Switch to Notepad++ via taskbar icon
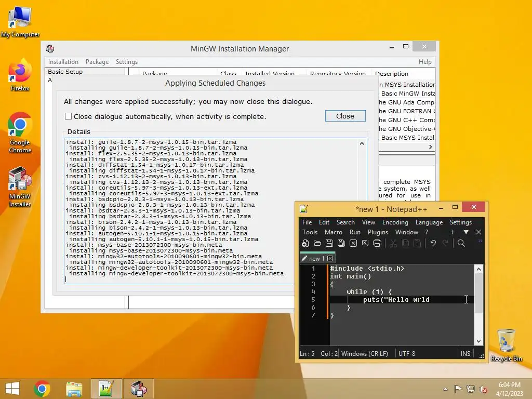Screen dimensions: 532x399 tap(107, 389)
